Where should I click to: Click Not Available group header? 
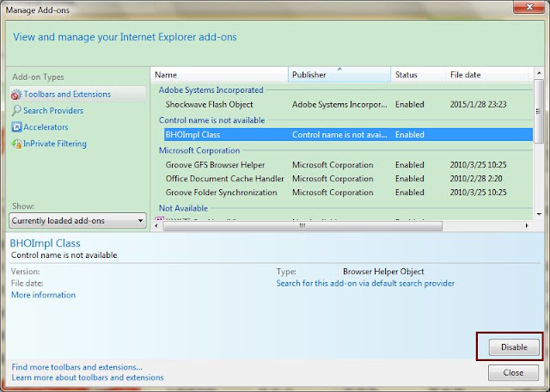click(x=183, y=208)
